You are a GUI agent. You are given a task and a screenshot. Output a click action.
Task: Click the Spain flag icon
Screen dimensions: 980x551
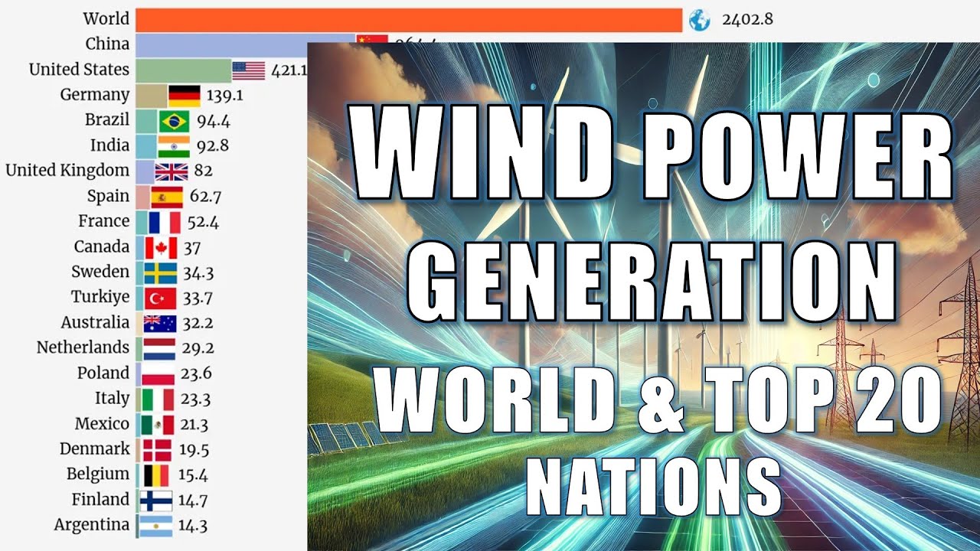click(167, 197)
